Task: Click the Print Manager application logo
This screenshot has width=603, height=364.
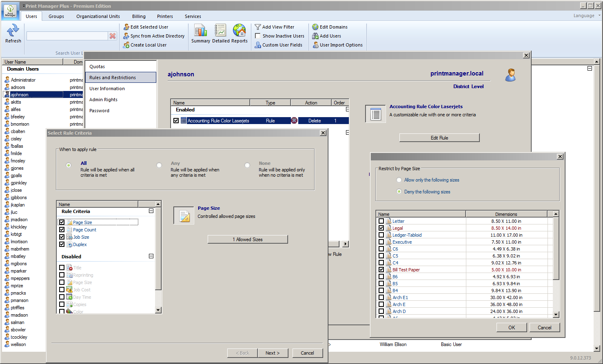Action: click(10, 11)
